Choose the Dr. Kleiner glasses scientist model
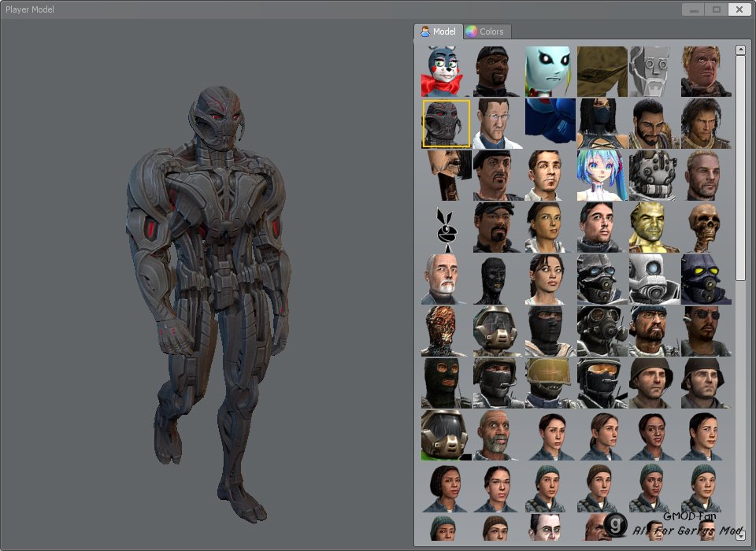 click(x=498, y=124)
